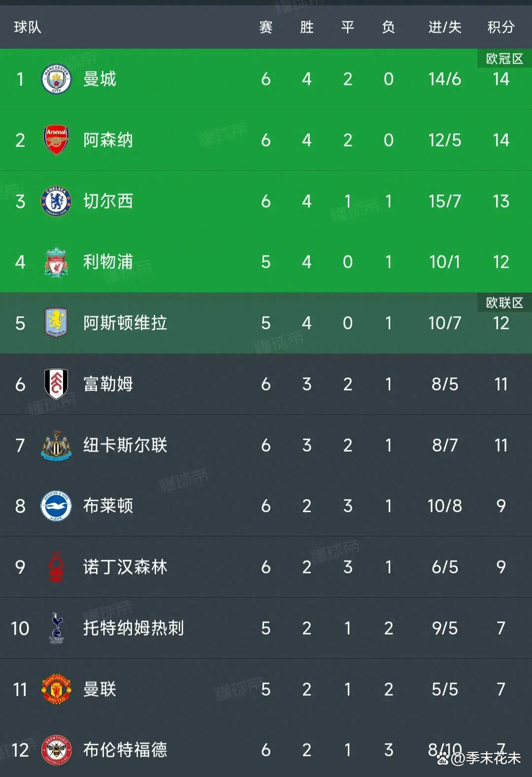
Task: Sort by 进/失 column header
Action: [444, 27]
